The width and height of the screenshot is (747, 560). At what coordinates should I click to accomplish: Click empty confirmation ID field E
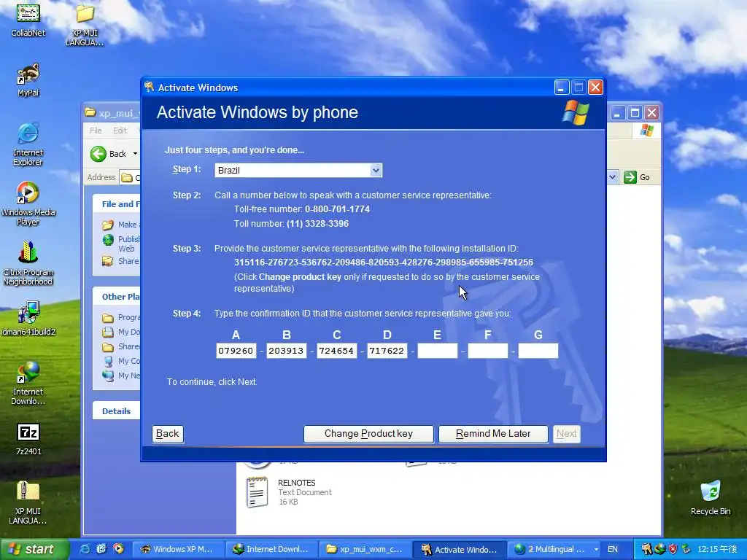[x=438, y=351]
